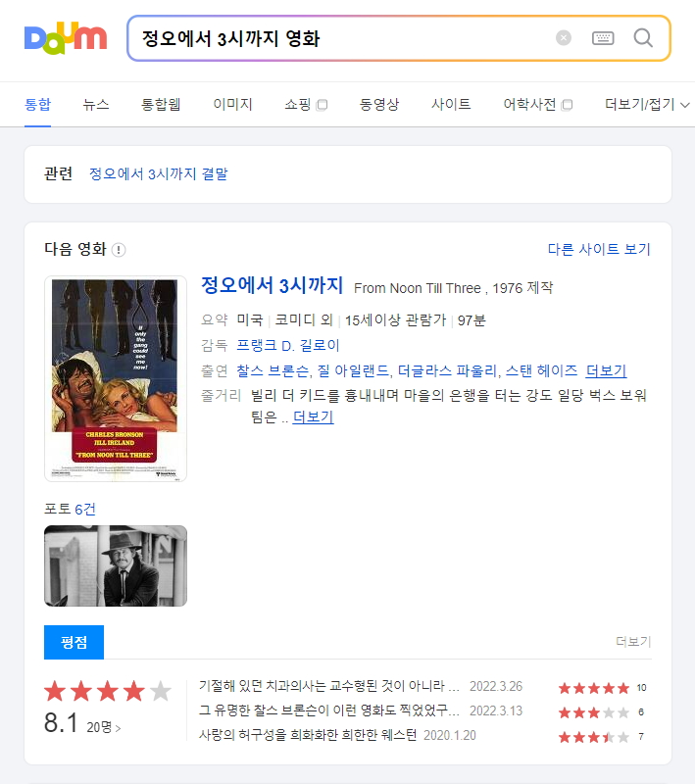Image resolution: width=695 pixels, height=784 pixels.
Task: Expand the 더보기/접기 tab menu
Action: click(x=647, y=104)
